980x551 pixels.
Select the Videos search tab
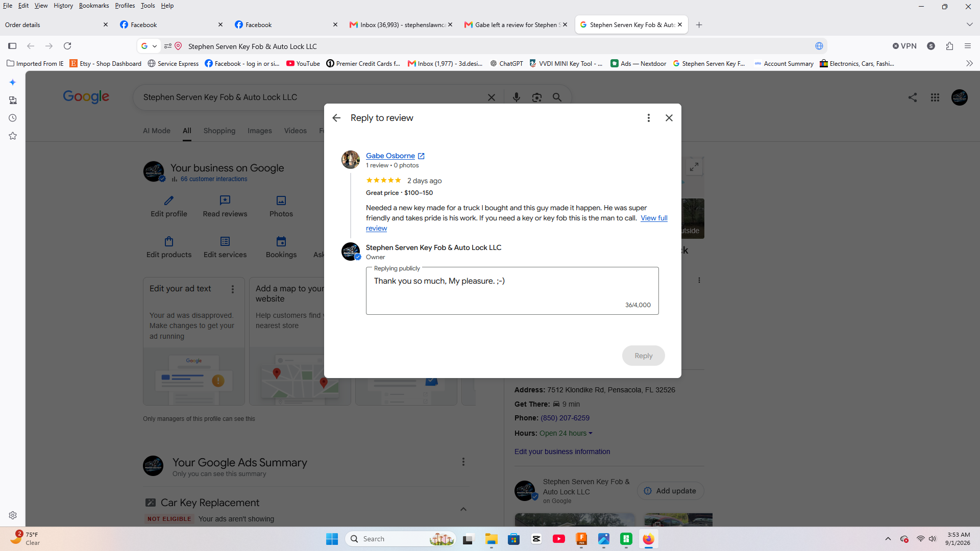(296, 131)
